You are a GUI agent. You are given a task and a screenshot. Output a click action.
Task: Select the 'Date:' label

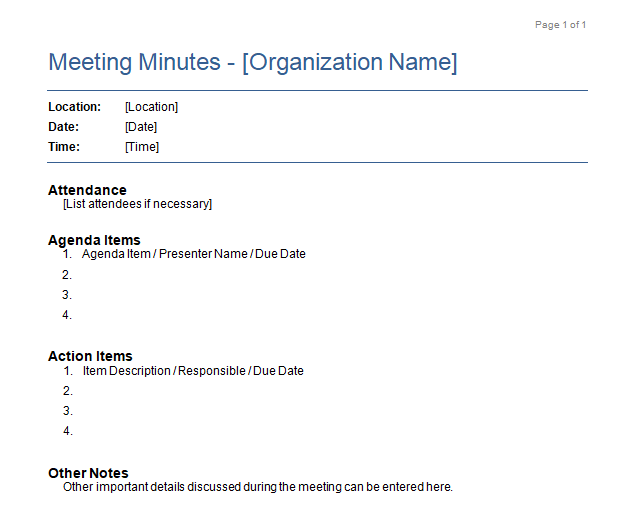pyautogui.click(x=64, y=127)
